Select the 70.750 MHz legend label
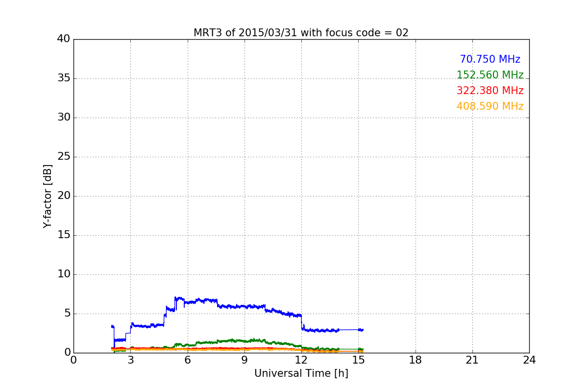Screen dimensions: 588x392 [x=490, y=59]
